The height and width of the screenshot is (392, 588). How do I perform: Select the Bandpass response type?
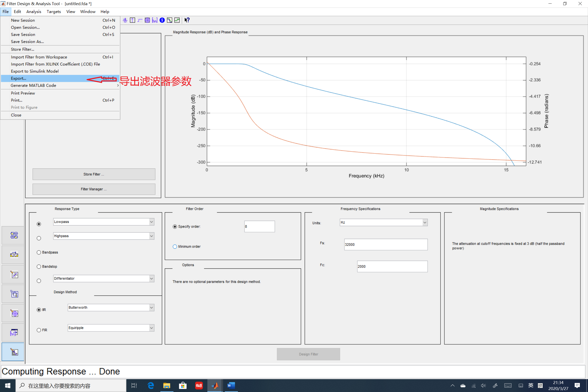pyautogui.click(x=39, y=253)
